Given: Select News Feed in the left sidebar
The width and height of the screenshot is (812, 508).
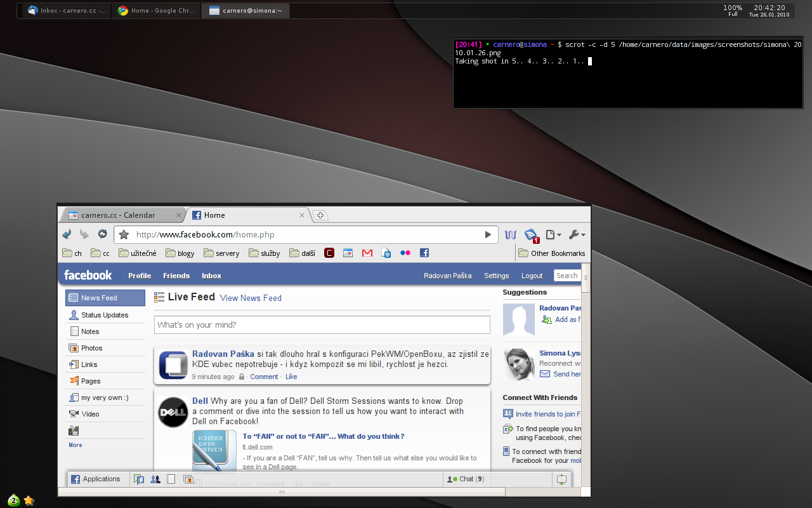Looking at the screenshot, I should point(105,298).
